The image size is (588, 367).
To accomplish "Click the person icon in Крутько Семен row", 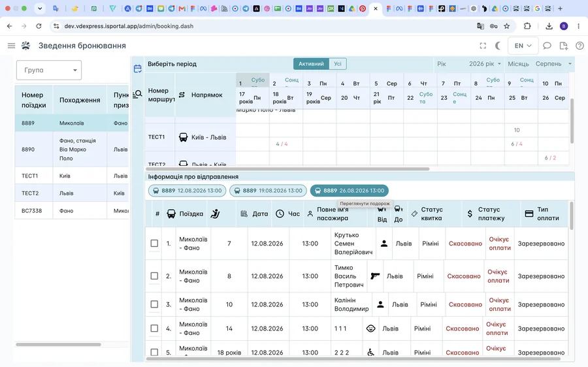I will (384, 244).
